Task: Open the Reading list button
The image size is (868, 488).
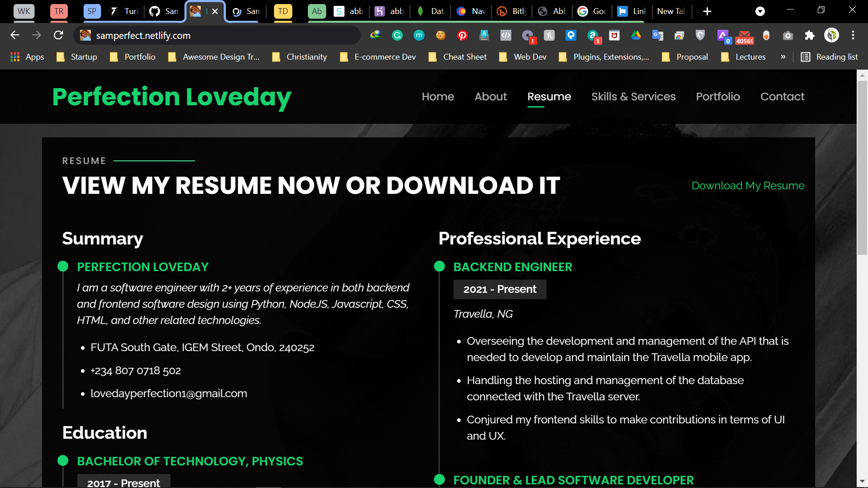Action: click(830, 57)
